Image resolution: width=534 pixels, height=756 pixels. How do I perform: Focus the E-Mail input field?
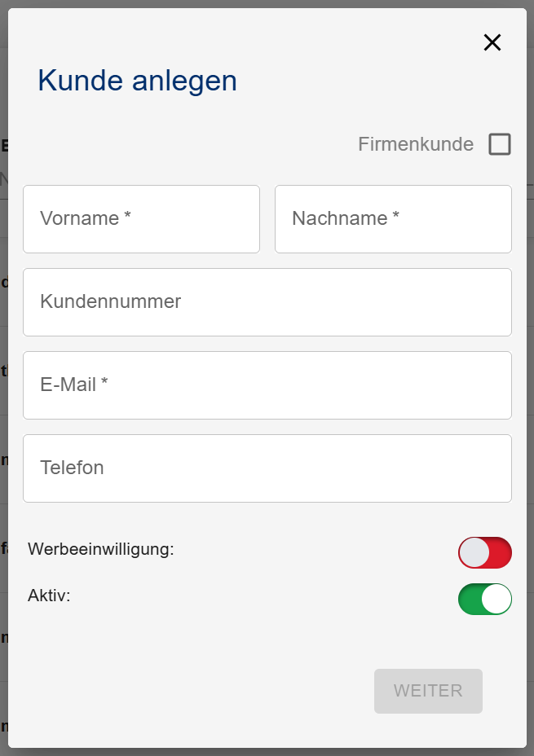click(267, 385)
